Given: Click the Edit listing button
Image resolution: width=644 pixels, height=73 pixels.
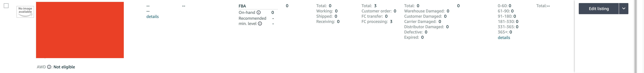Looking at the screenshot, I should click(x=599, y=9).
